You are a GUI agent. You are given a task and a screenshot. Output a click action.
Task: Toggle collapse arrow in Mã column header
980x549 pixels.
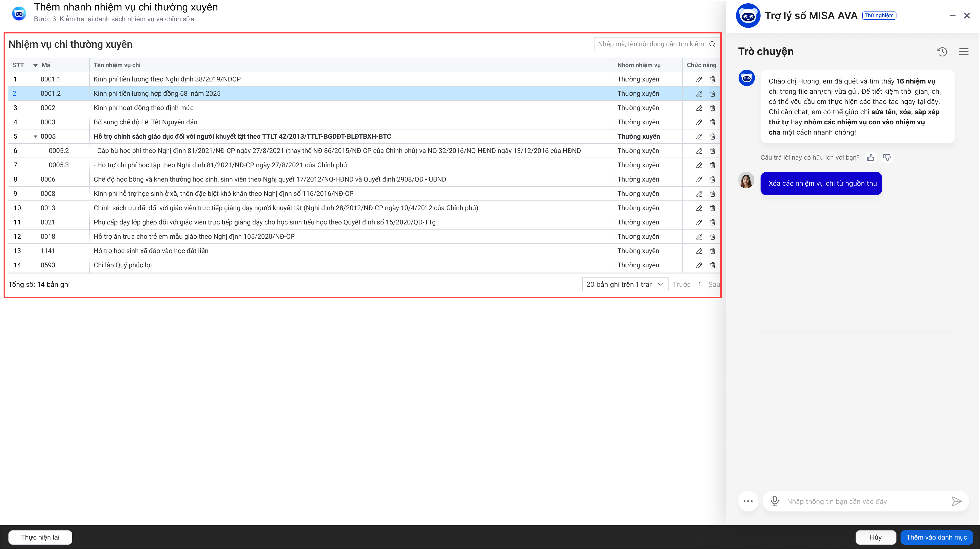tap(35, 65)
